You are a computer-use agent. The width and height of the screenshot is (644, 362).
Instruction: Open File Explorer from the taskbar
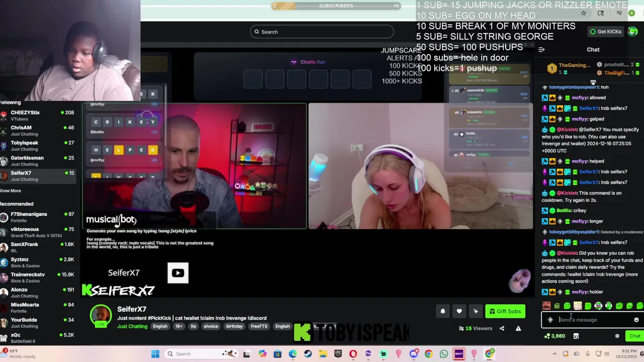(x=323, y=354)
